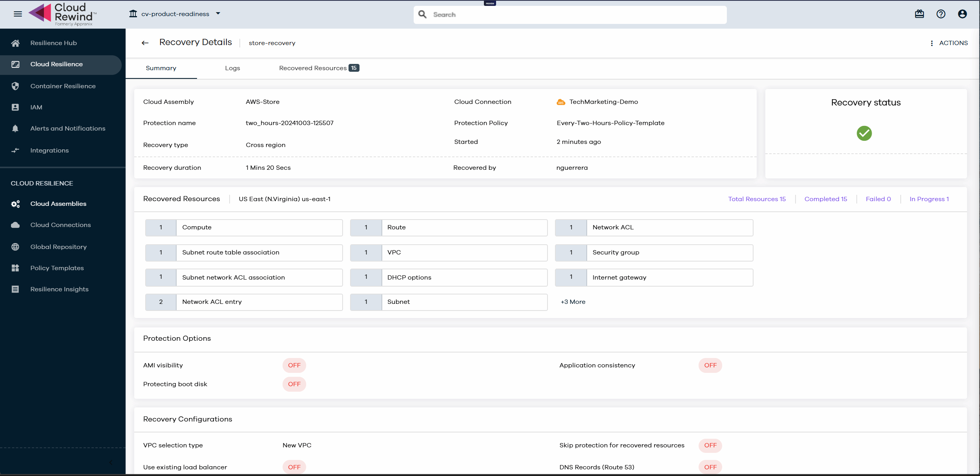Open the Integrations sidebar icon
The height and width of the screenshot is (476, 980).
coord(16,150)
